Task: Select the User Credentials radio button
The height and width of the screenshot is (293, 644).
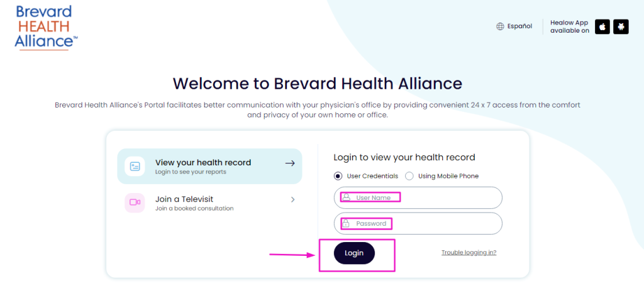Action: coord(338,176)
